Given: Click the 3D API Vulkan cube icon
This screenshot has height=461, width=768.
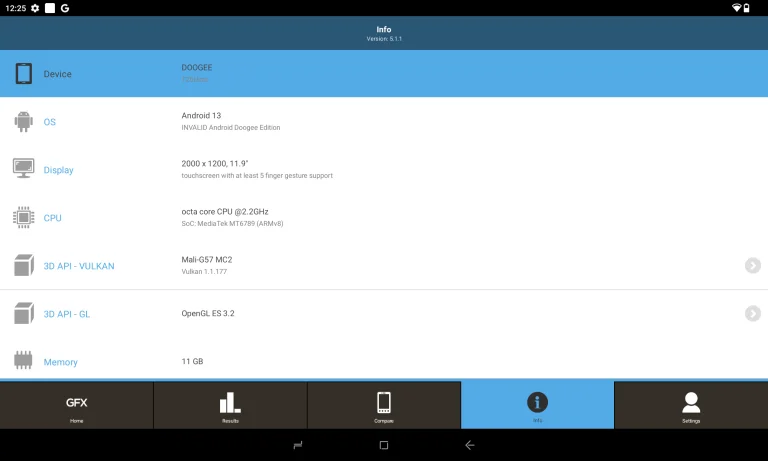Looking at the screenshot, I should tap(24, 265).
